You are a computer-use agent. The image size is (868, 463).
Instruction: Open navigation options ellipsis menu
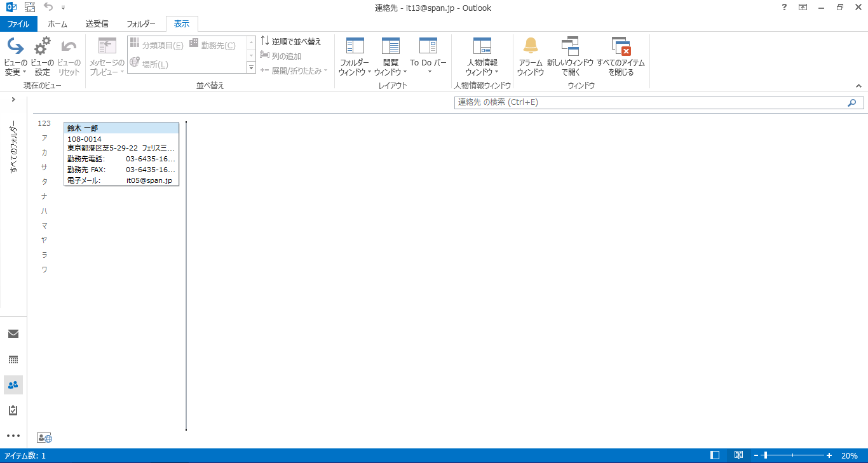[13, 436]
